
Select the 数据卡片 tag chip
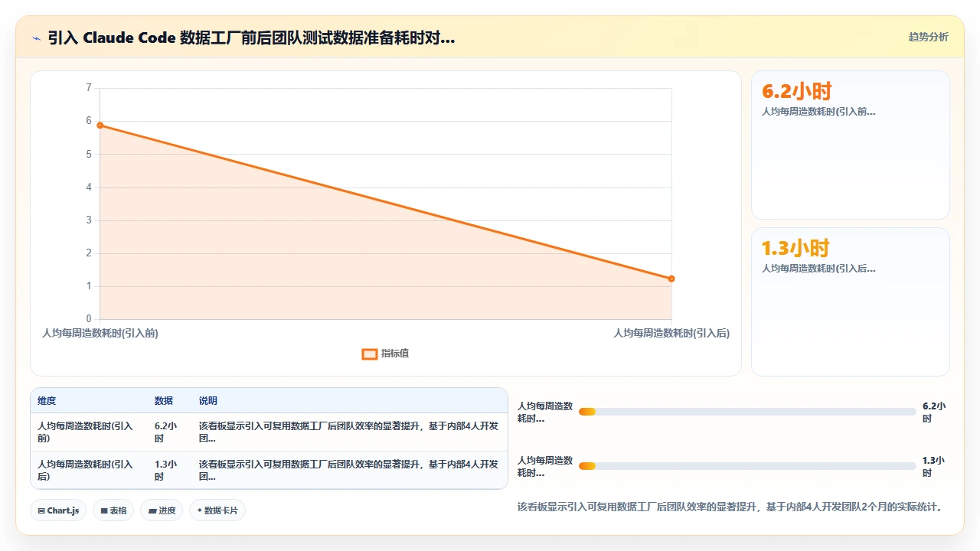pyautogui.click(x=217, y=510)
